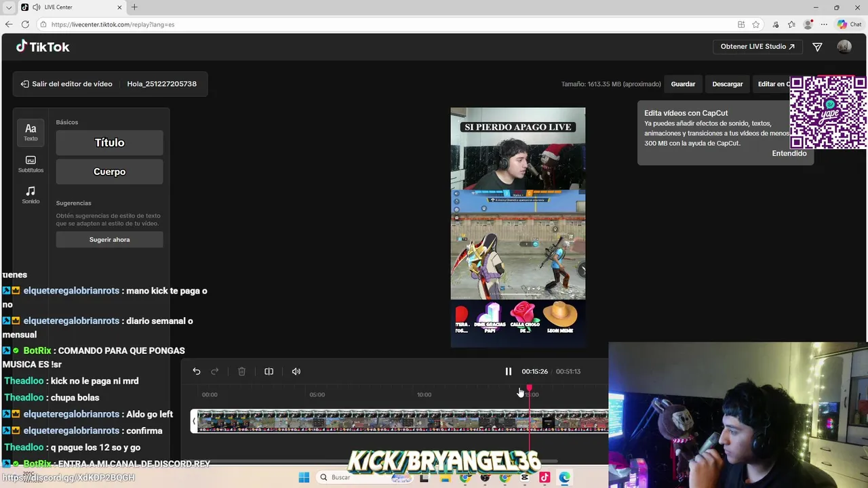Open the app available icon in address bar

coord(741,24)
